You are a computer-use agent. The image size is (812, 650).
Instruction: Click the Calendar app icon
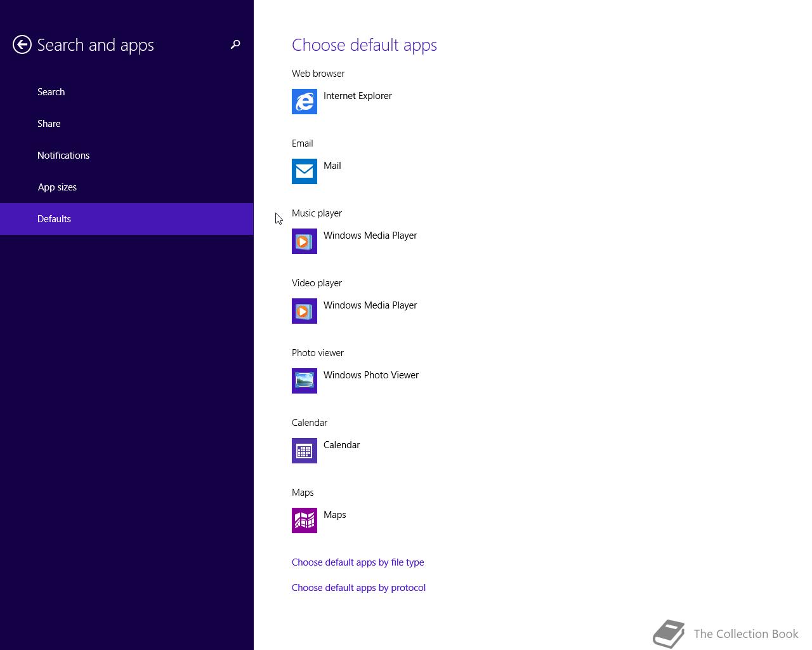click(x=304, y=451)
